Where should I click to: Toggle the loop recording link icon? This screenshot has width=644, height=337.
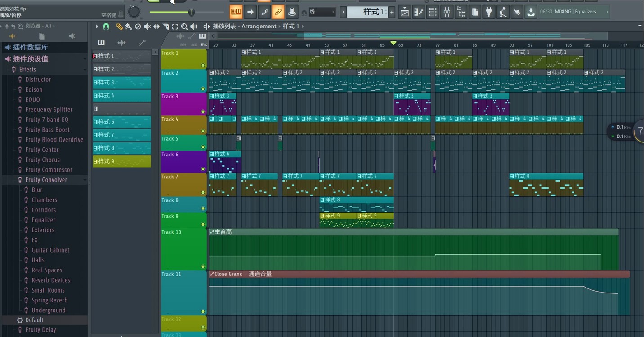[278, 12]
